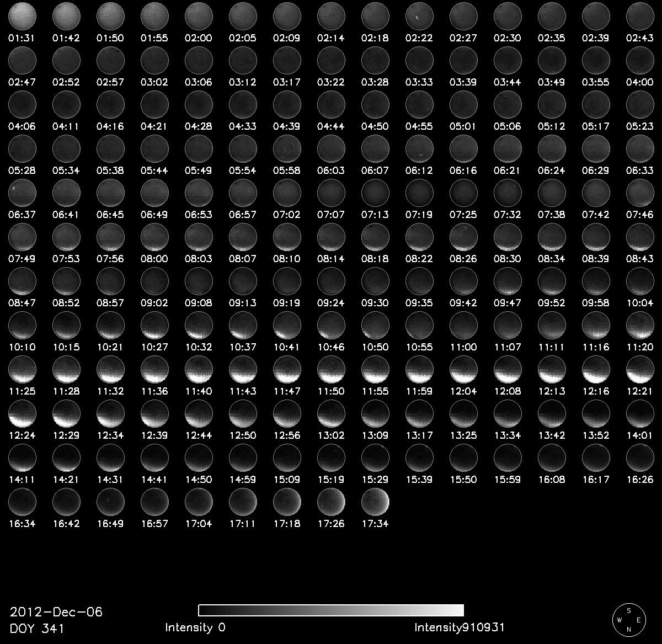Image resolution: width=662 pixels, height=644 pixels.
Task: Click the 07:02 timestamp label
Action: click(x=287, y=215)
